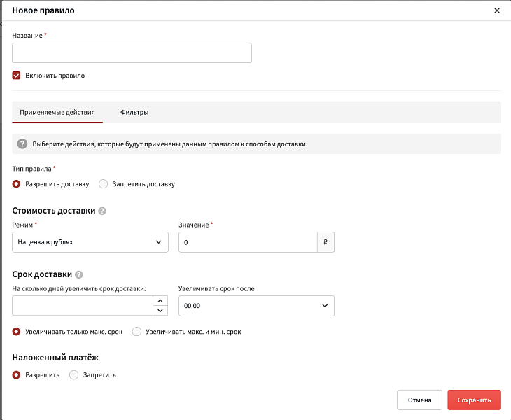Image resolution: width=511 pixels, height=420 pixels.
Task: Expand the Увеличивать срок после time dropdown
Action: click(x=256, y=306)
